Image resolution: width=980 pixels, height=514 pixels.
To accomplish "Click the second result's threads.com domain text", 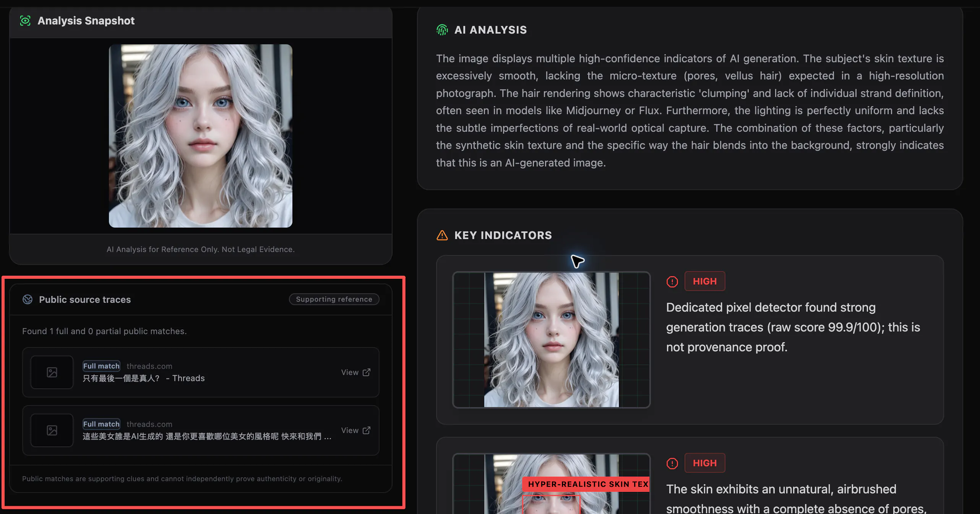I will (x=149, y=424).
